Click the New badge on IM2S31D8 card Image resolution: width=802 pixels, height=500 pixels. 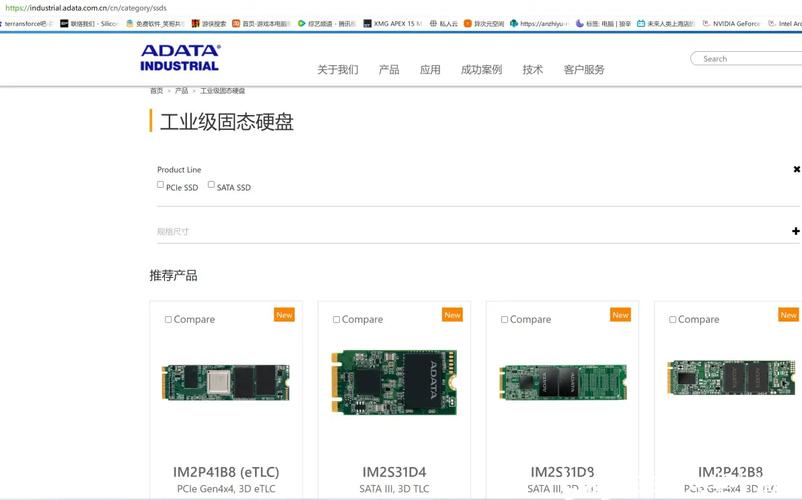pyautogui.click(x=620, y=315)
